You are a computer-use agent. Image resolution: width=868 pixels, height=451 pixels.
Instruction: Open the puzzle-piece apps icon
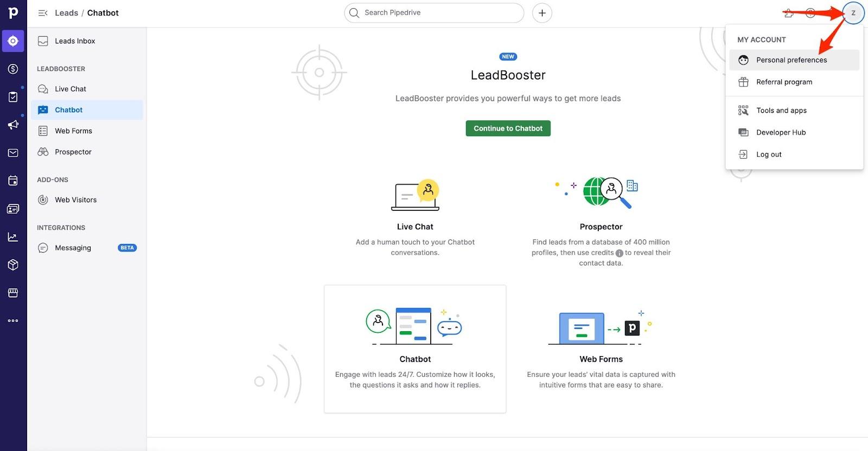tap(789, 13)
